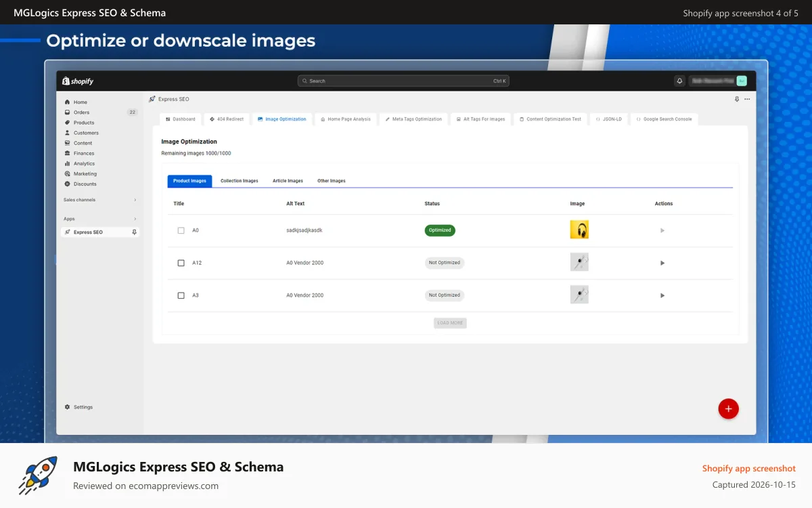This screenshot has height=508, width=812.
Task: Click the Shopify logo in top bar
Action: (x=78, y=81)
